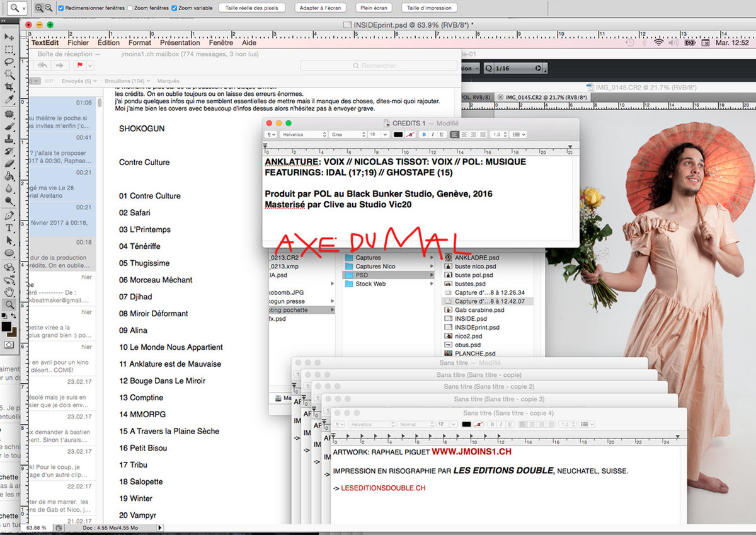Open the Helvetica font dropdown in CREDITS 1

point(304,134)
